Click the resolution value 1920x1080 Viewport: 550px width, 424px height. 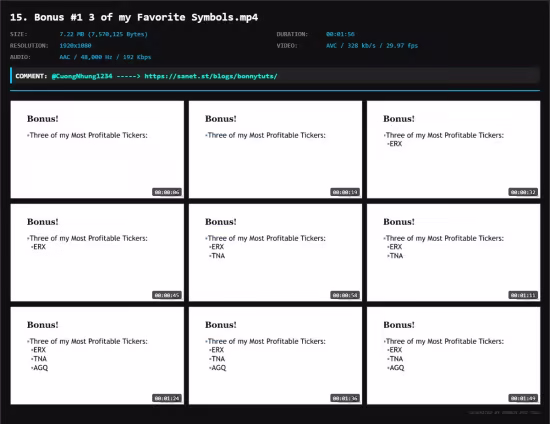[75, 46]
